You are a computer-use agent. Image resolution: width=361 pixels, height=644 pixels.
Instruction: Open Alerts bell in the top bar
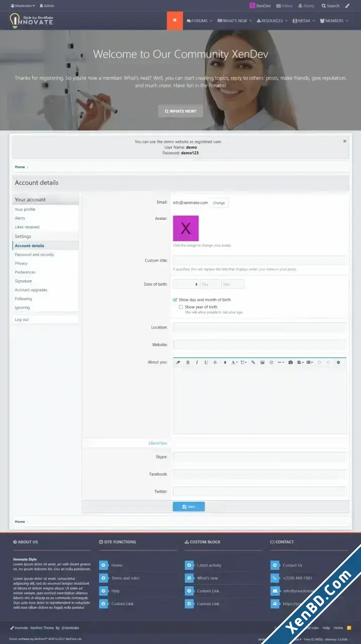306,6
